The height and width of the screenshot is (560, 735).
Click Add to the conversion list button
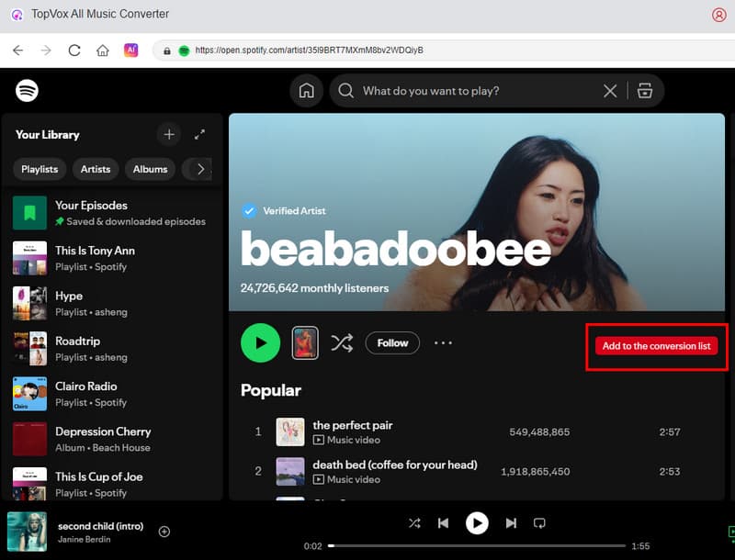pyautogui.click(x=656, y=346)
